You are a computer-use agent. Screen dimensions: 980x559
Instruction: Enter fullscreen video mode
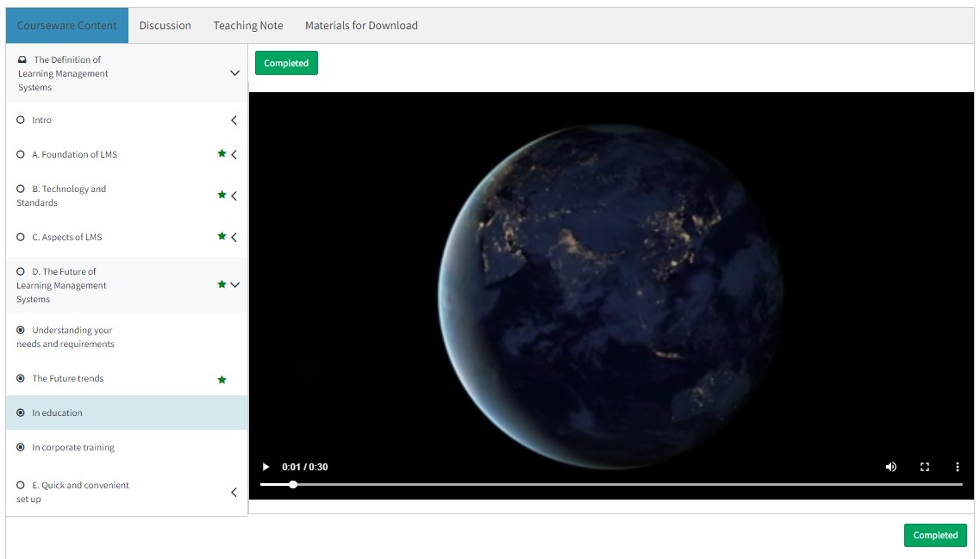924,467
